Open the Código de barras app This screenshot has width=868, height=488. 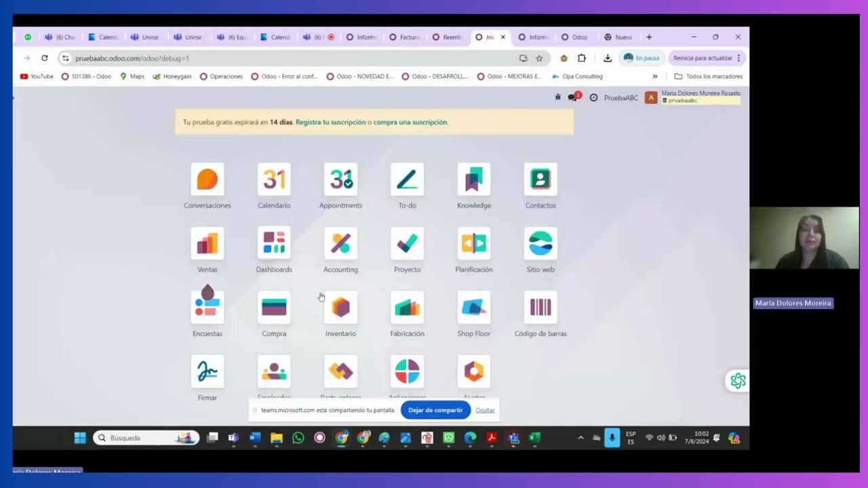pyautogui.click(x=540, y=308)
